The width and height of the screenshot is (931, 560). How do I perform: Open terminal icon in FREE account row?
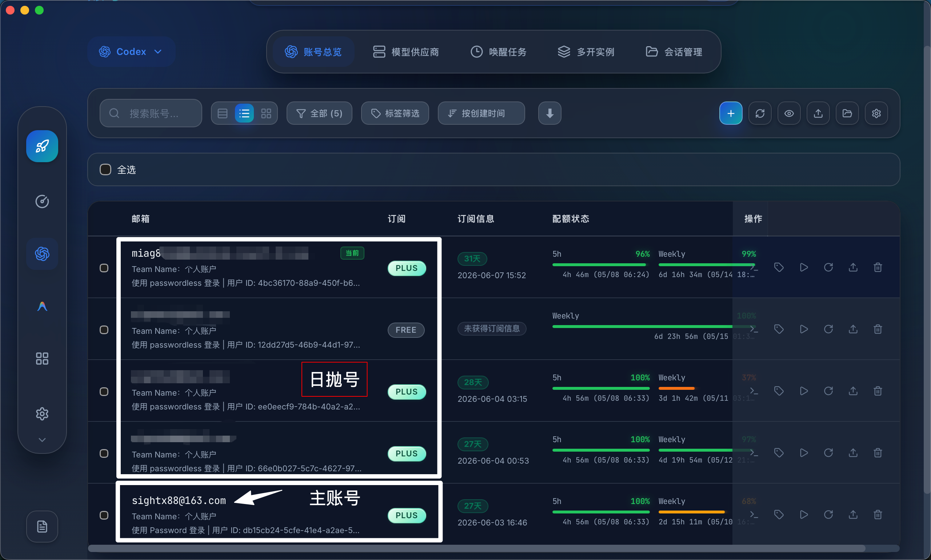pyautogui.click(x=754, y=329)
